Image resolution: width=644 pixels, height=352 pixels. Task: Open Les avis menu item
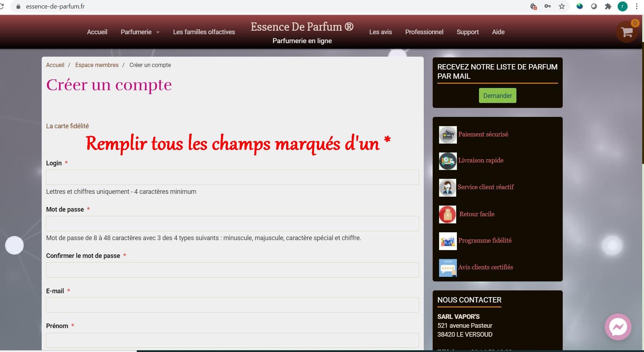(380, 32)
